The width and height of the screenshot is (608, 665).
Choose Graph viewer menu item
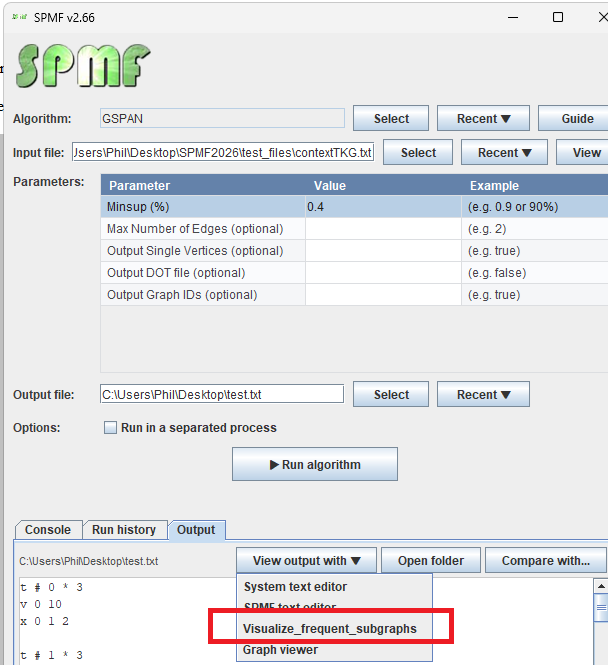335,650
